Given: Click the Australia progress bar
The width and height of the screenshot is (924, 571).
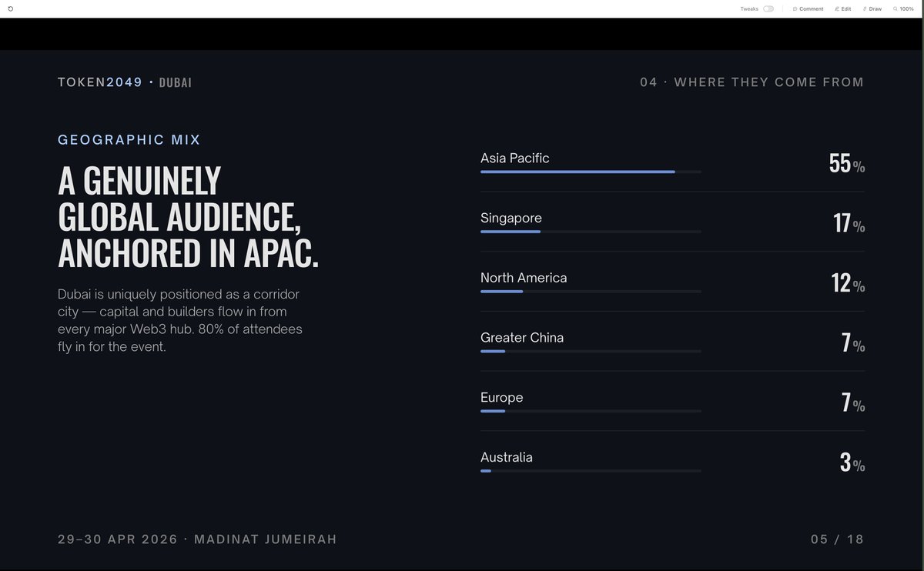Looking at the screenshot, I should click(x=591, y=471).
